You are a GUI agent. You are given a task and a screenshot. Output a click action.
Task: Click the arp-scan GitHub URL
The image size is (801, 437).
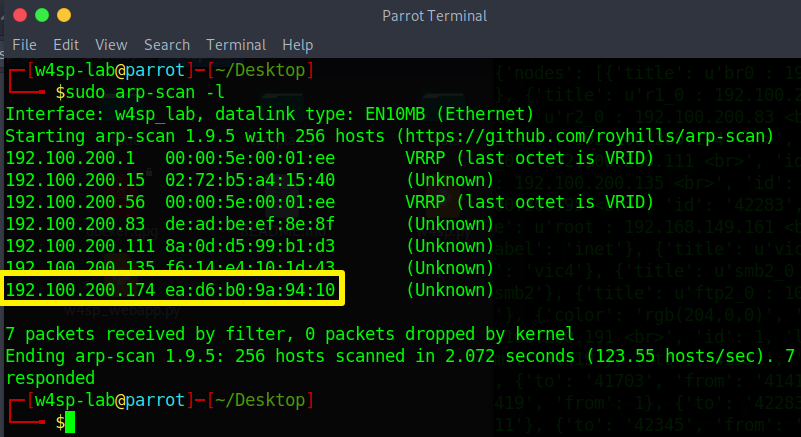coord(585,136)
